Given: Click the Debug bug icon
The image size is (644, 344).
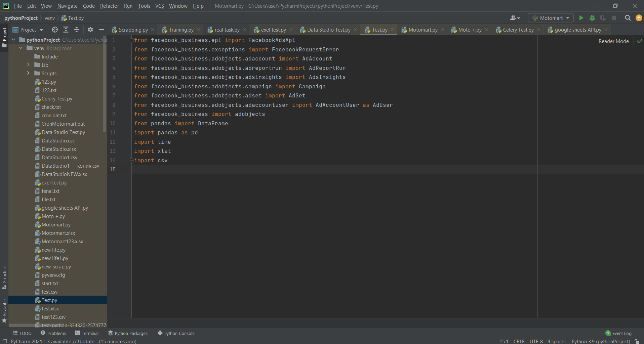Looking at the screenshot, I should 592,18.
